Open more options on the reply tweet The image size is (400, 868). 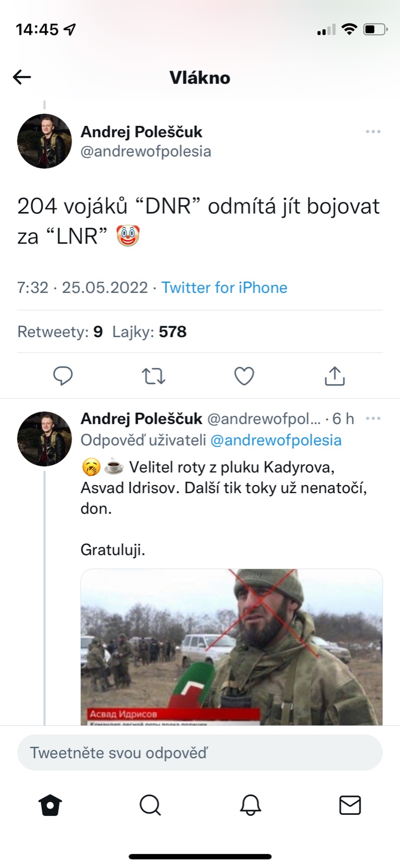373,418
